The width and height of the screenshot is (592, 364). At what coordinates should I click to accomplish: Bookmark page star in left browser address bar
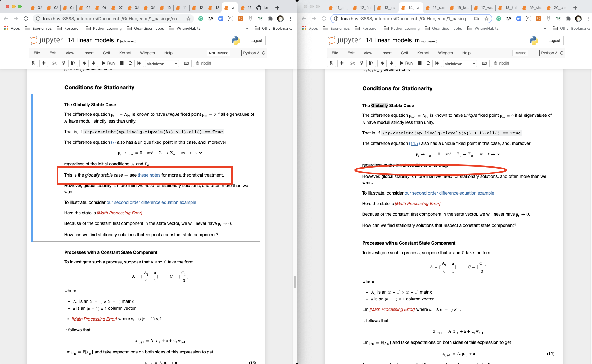click(188, 19)
